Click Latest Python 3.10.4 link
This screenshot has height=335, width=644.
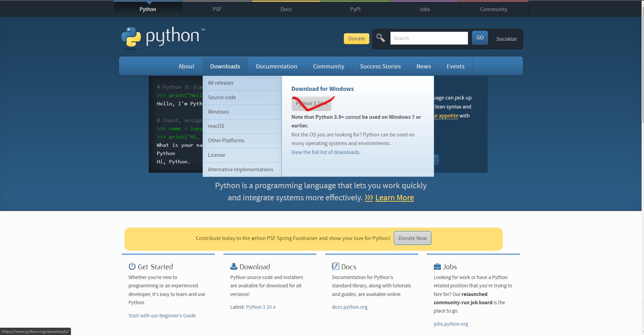(x=261, y=307)
